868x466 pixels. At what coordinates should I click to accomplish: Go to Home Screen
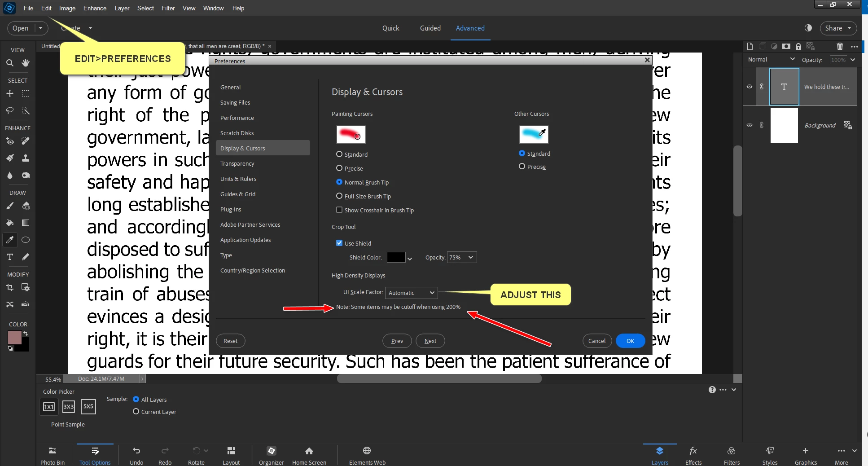[309, 455]
